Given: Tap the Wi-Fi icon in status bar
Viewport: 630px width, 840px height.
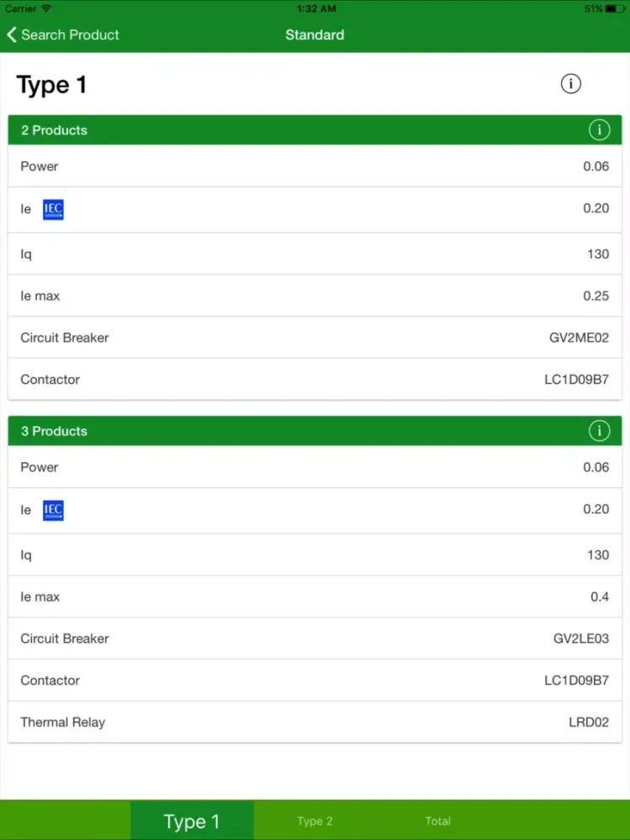Looking at the screenshot, I should pyautogui.click(x=46, y=8).
